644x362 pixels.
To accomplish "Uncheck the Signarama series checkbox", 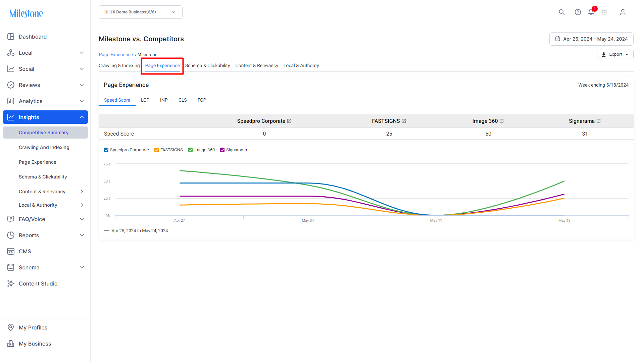I will pyautogui.click(x=222, y=150).
